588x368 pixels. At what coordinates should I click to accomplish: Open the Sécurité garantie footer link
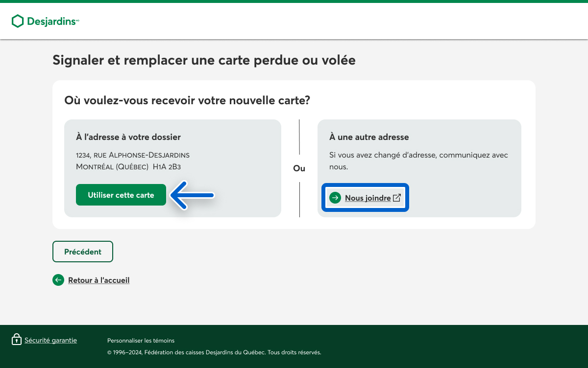pyautogui.click(x=50, y=340)
